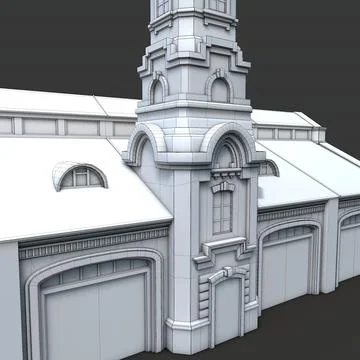Viewport: 360px width, 360px height.
Task: Click the projecting ledge below the tall window
Action: [x=224, y=246]
